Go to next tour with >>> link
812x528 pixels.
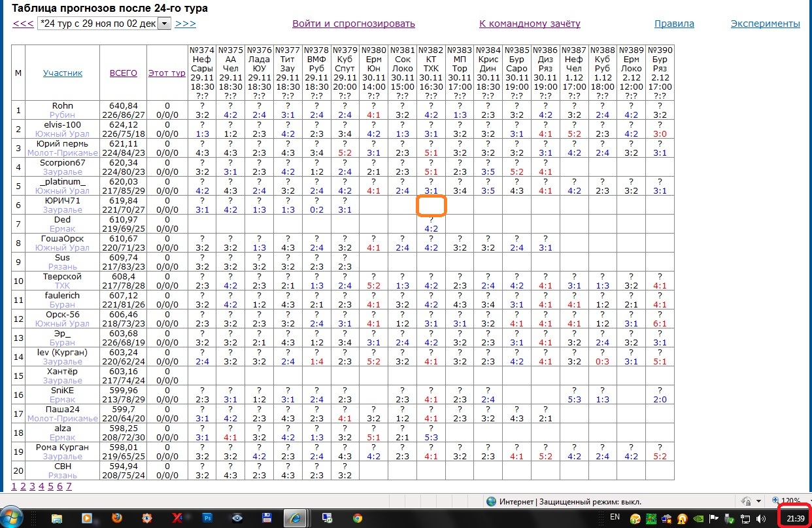point(185,24)
